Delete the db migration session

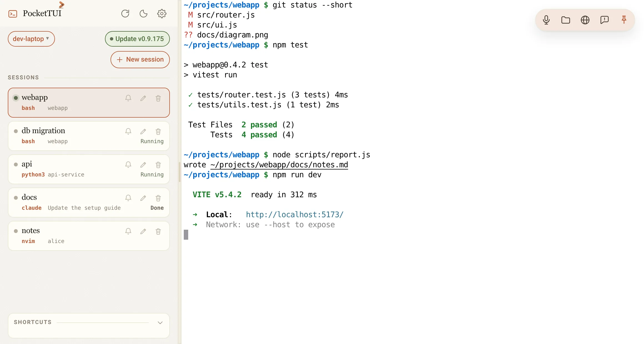(158, 131)
